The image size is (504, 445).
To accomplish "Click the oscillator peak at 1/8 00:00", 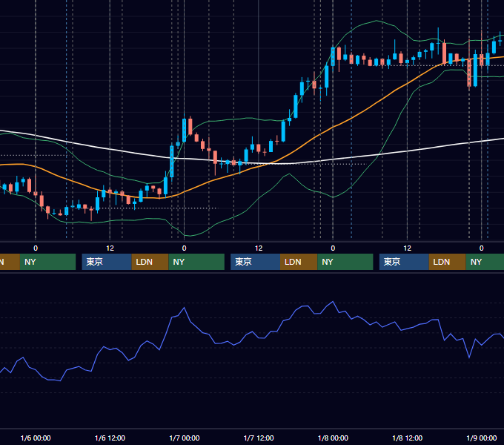I will coord(333,302).
